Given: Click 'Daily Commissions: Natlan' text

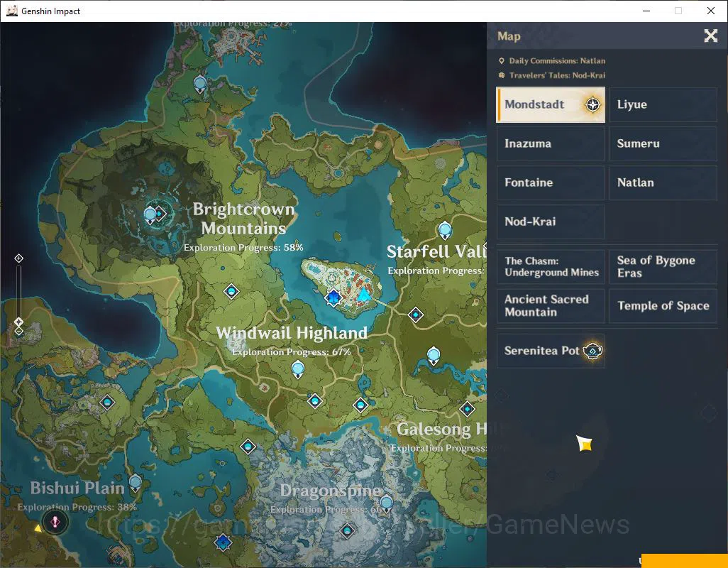Looking at the screenshot, I should (557, 61).
